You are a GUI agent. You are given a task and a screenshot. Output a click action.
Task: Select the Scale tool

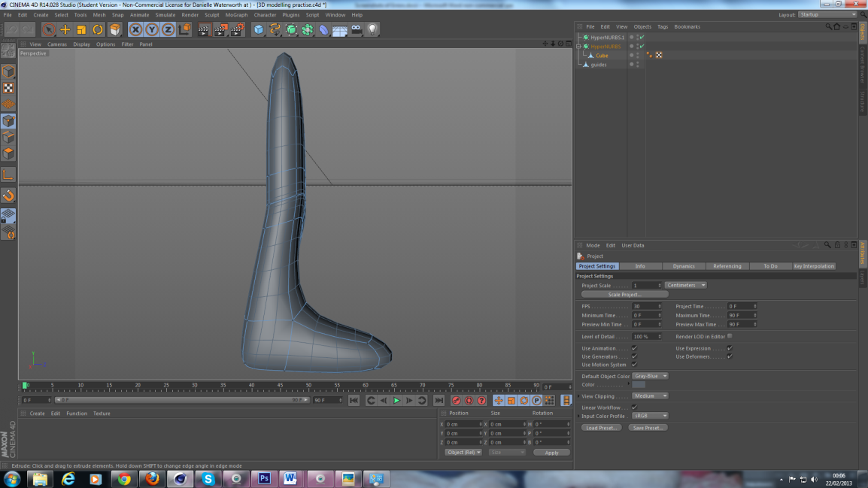tap(80, 29)
